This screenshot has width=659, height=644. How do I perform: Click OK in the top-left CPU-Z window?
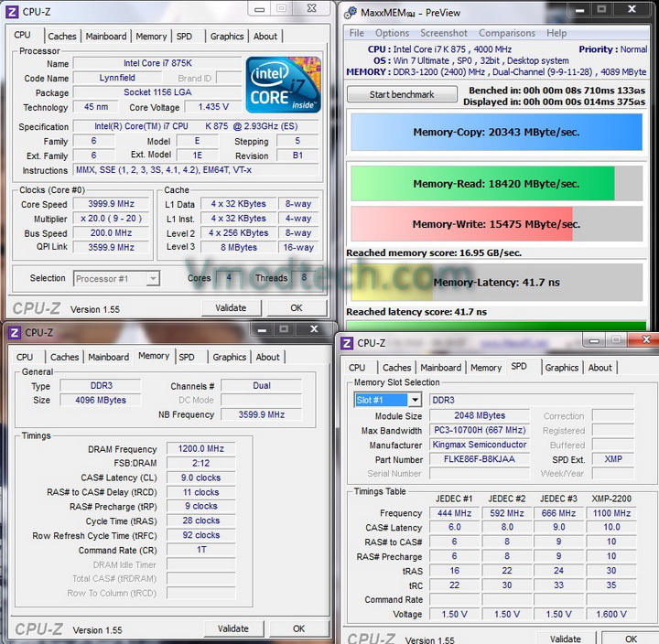[297, 308]
